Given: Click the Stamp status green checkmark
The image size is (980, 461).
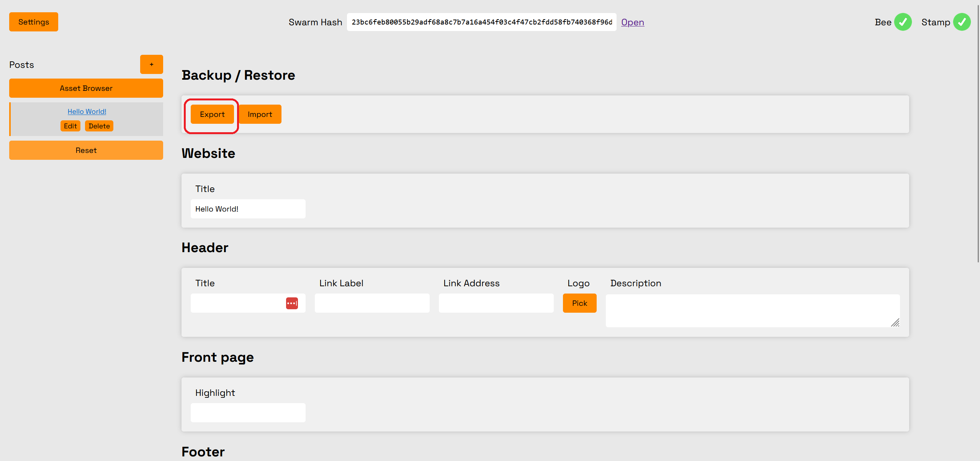Looking at the screenshot, I should [x=962, y=22].
